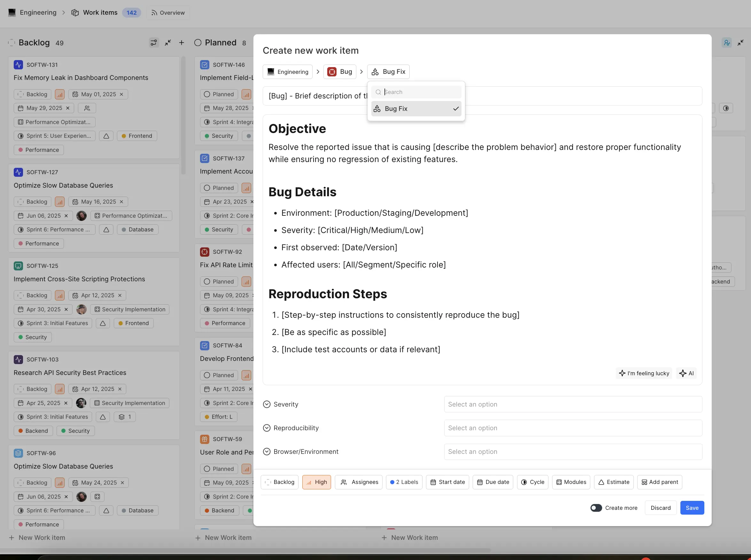Image resolution: width=751 pixels, height=560 pixels.
Task: Click sub-items count icon on SOFTW-103
Action: click(125, 416)
